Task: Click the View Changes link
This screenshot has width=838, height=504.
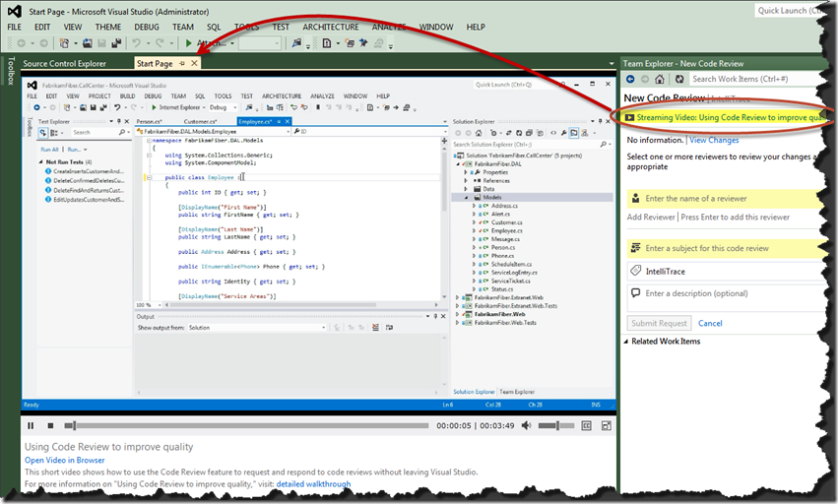Action: point(714,140)
